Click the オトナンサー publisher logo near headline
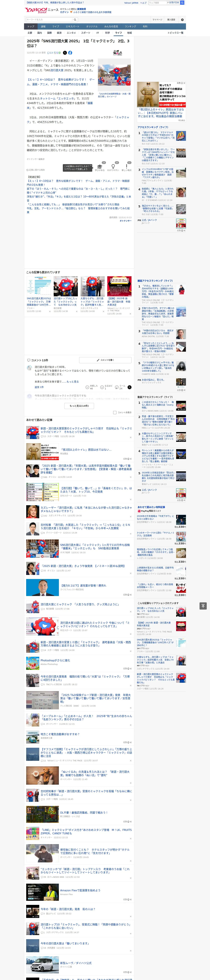 118,53
